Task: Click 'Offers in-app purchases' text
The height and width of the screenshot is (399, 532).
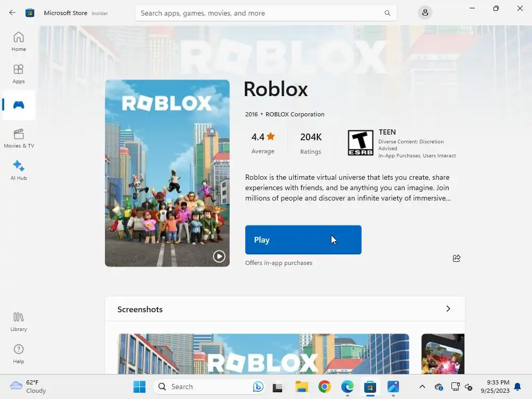Action: [278, 263]
